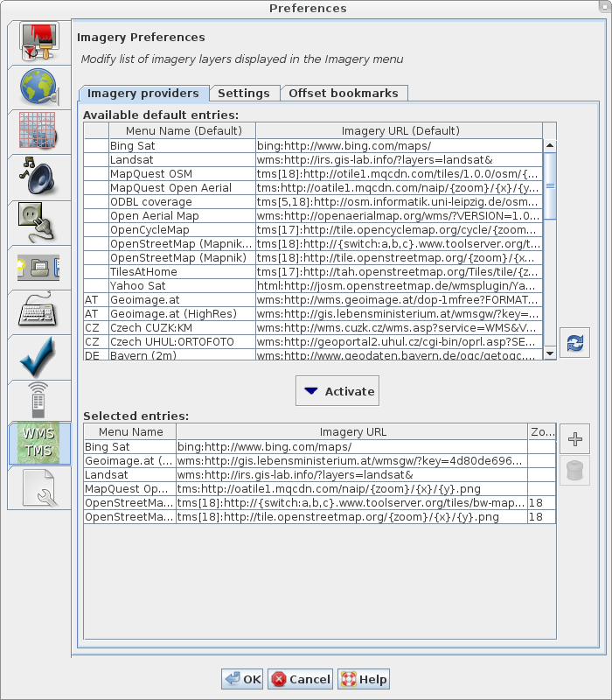The height and width of the screenshot is (700, 612).
Task: Select Landsat row in Selected entries
Action: pos(129,475)
